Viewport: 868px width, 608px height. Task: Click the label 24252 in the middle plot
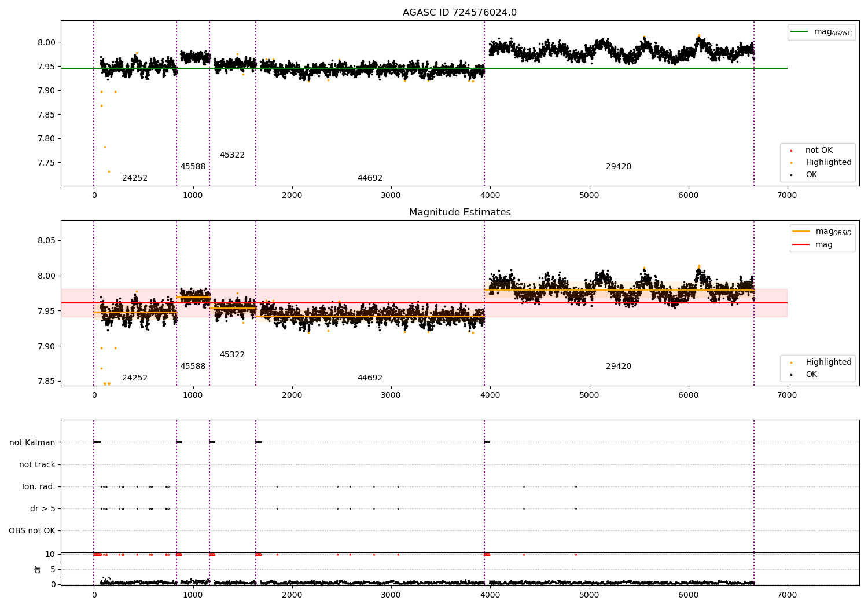point(135,378)
